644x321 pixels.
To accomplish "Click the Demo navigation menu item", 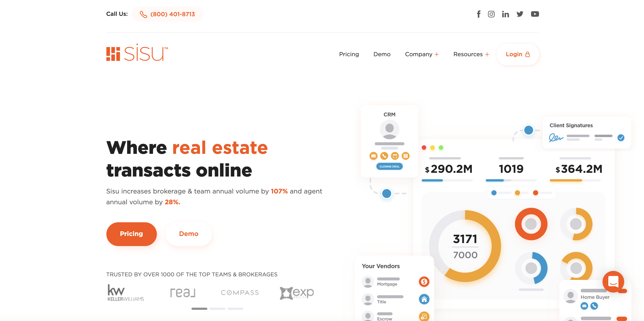I will (x=381, y=54).
